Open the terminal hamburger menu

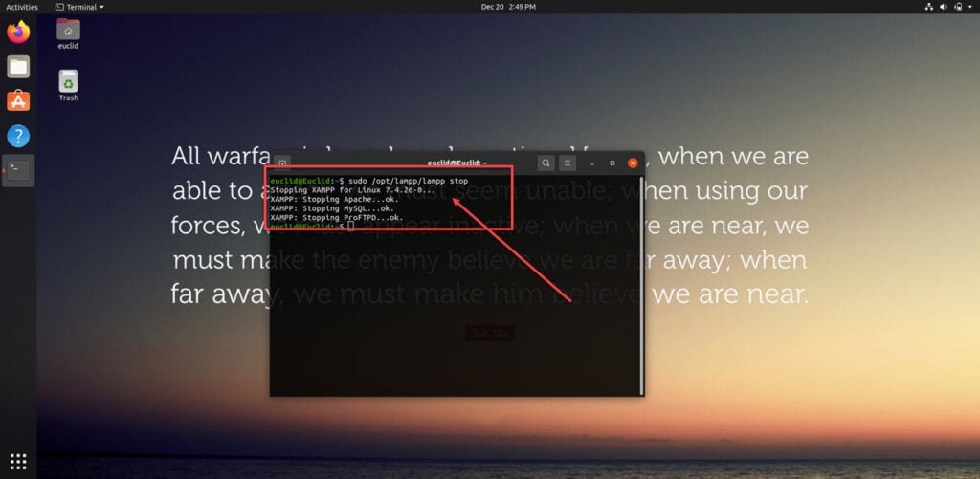pos(567,163)
